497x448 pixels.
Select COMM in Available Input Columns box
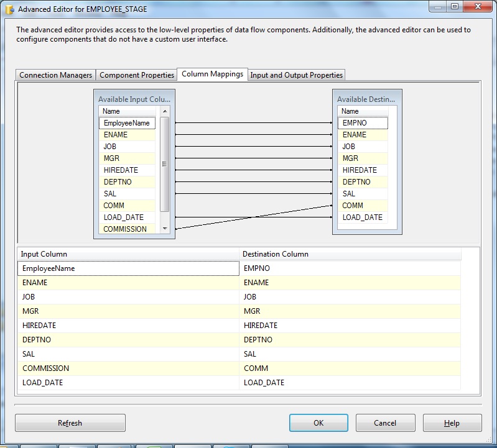[x=127, y=206]
